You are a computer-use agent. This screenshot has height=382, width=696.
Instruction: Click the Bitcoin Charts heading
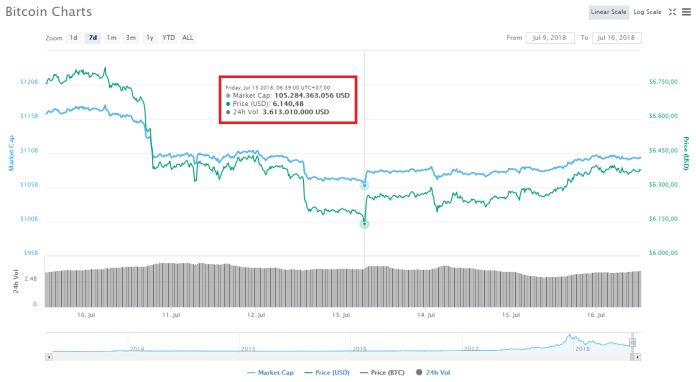click(49, 12)
